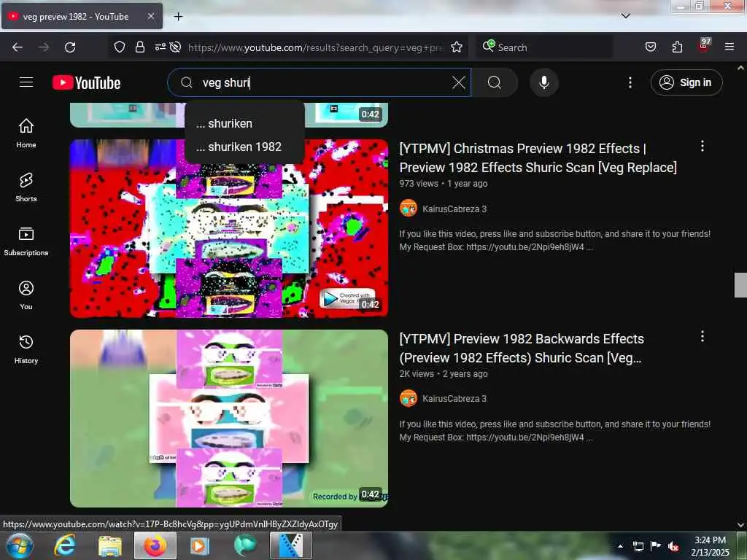Screen dimensions: 747x560
Task: Show hidden tray icons arrow
Action: 620,546
